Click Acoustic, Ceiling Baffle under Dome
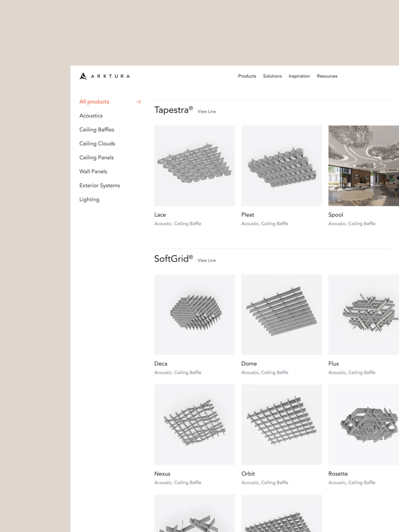The width and height of the screenshot is (399, 532). pyautogui.click(x=265, y=373)
